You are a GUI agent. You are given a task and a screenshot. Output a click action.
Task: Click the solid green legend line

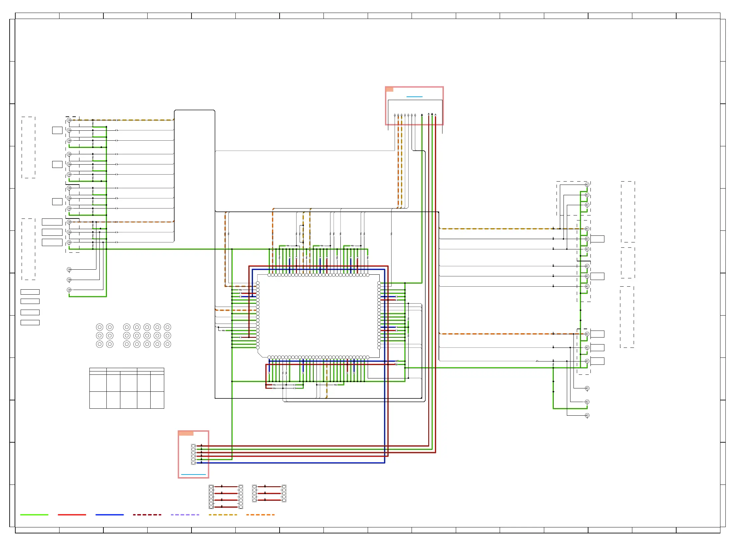click(34, 514)
